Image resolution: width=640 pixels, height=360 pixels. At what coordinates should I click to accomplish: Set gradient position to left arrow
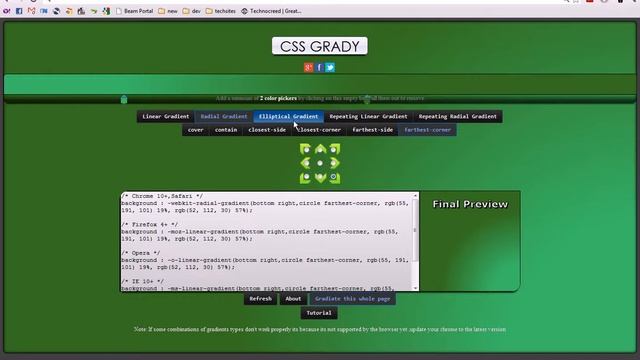click(x=305, y=163)
